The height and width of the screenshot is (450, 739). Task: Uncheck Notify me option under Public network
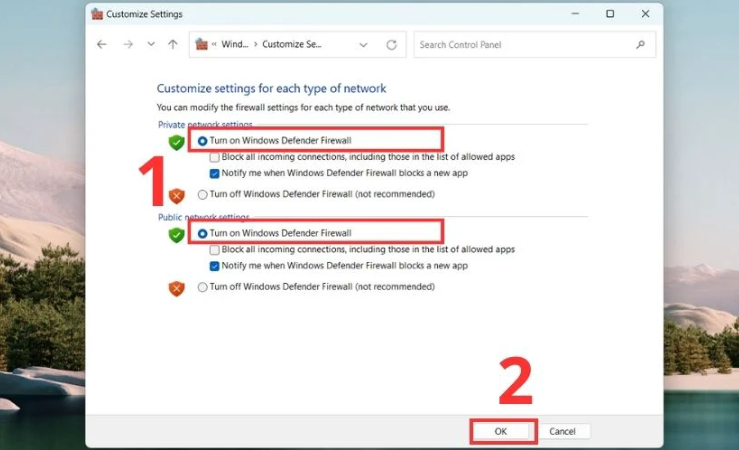[215, 266]
